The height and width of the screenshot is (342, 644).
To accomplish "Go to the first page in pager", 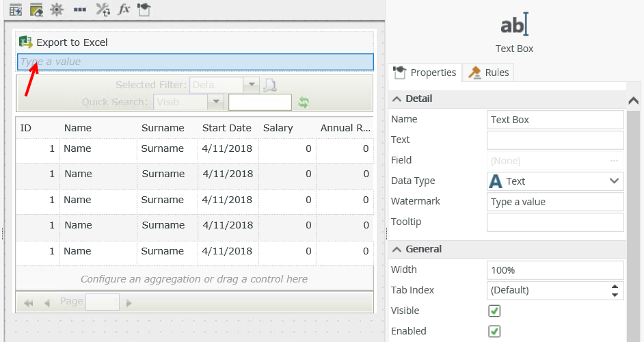I will [x=28, y=302].
